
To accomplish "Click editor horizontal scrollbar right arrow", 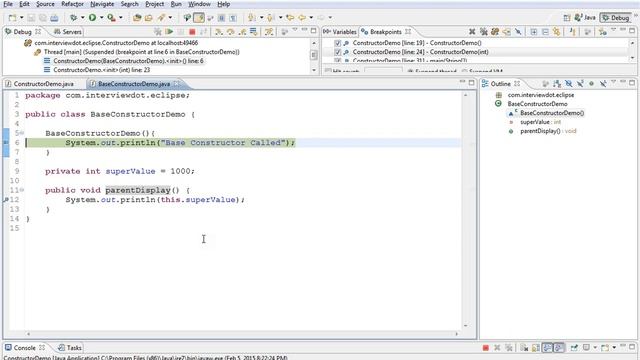I will (456, 334).
